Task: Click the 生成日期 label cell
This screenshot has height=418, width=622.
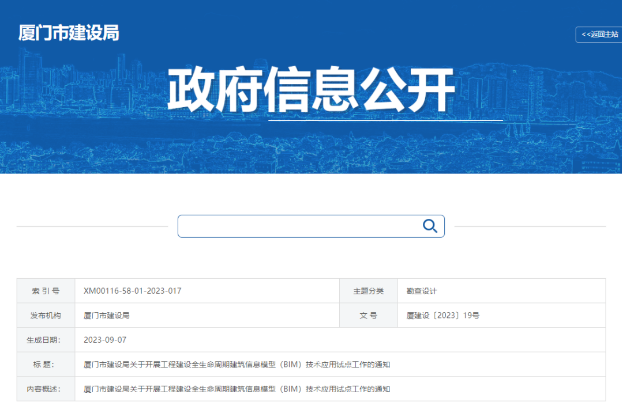Action: click(x=46, y=340)
